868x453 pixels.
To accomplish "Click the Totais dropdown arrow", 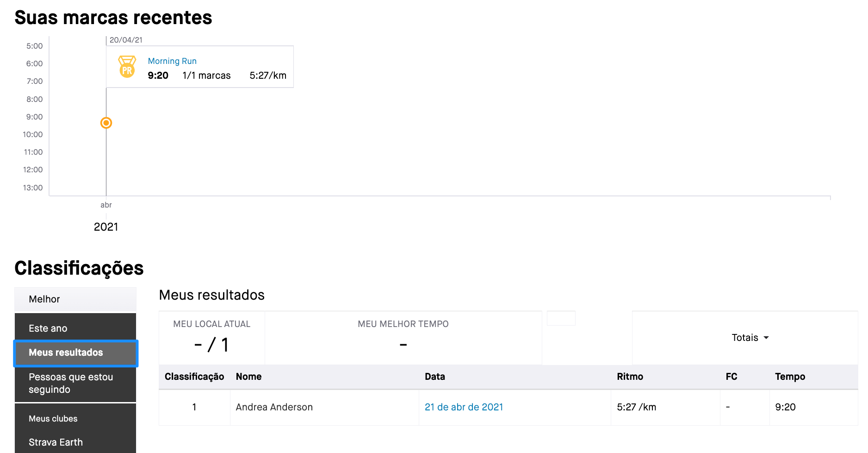I will (766, 338).
